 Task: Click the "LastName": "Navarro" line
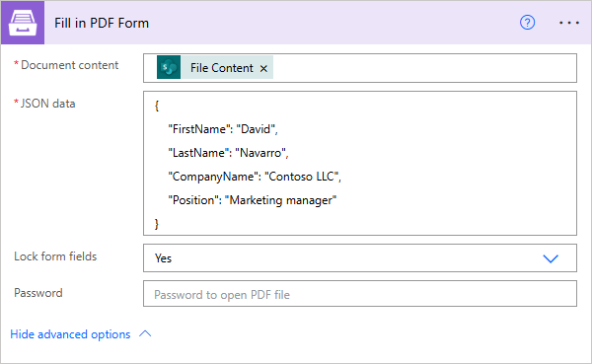point(228,153)
